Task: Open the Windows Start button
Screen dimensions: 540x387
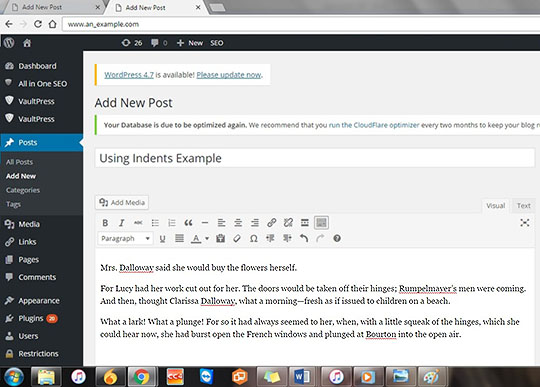Action: point(13,377)
